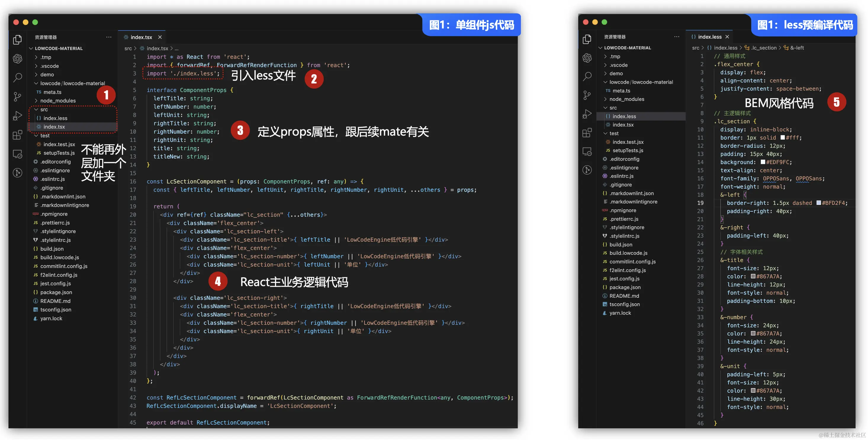Screen dimensions: 868x440
Task: Switch to the index.less tab
Action: pos(709,37)
